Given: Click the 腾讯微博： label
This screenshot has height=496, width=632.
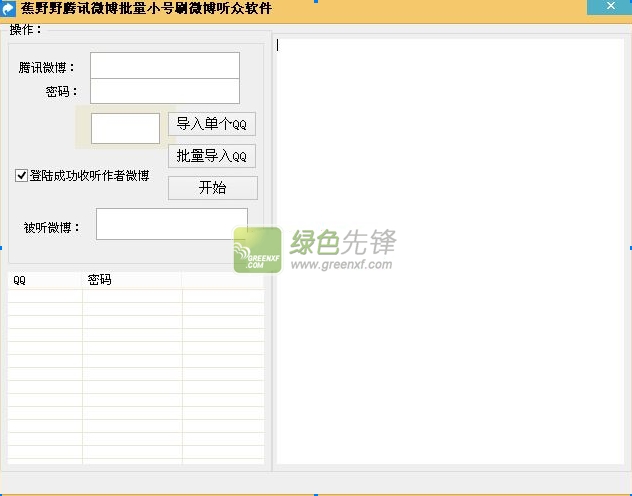Looking at the screenshot, I should point(46,67).
